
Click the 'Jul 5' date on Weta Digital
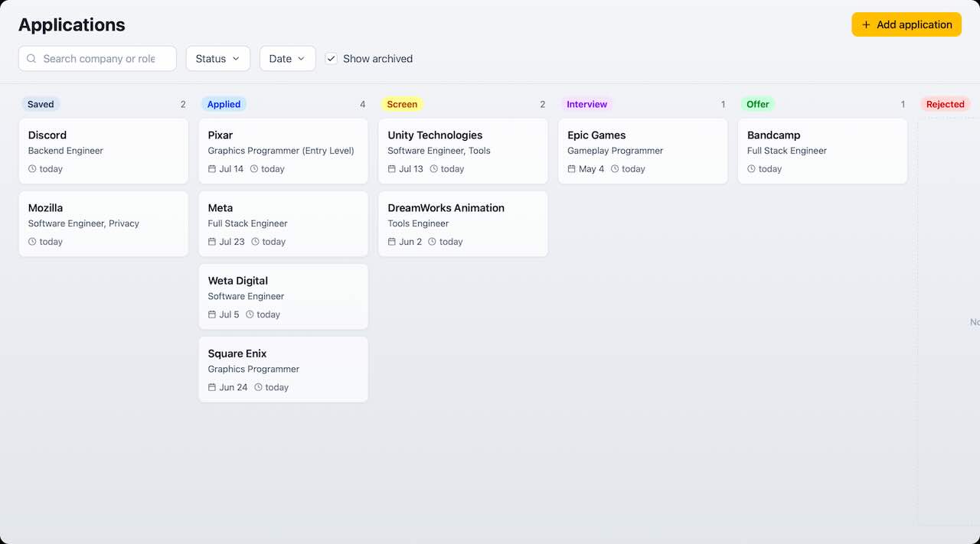click(x=229, y=314)
